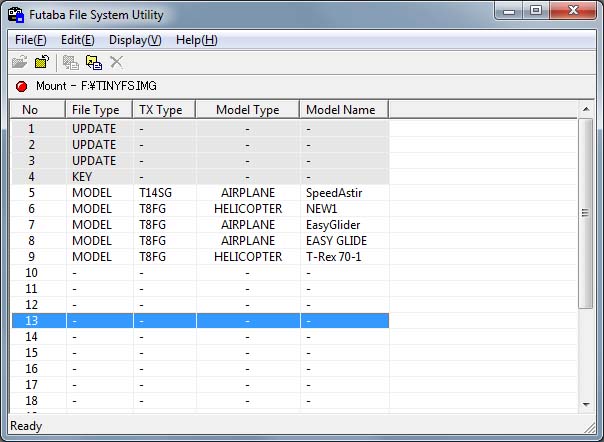Select the EasyGlider model row
Image resolution: width=604 pixels, height=442 pixels.
(x=200, y=225)
